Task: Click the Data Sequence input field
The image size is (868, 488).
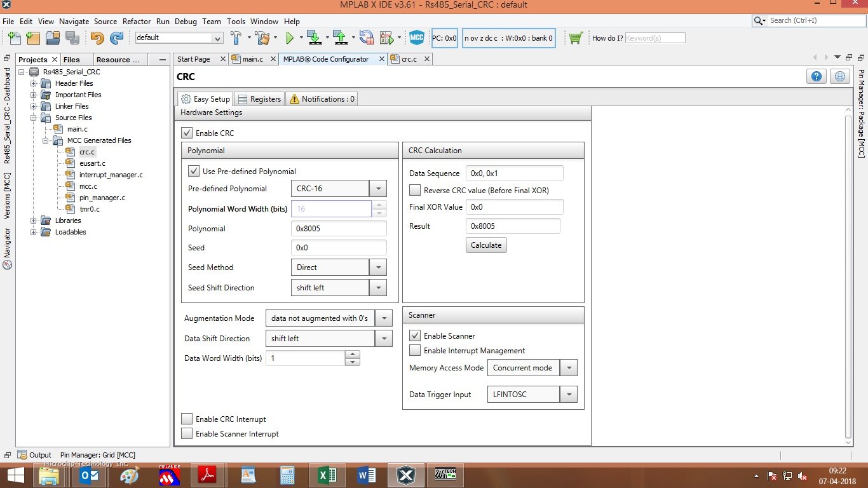Action: (x=514, y=173)
